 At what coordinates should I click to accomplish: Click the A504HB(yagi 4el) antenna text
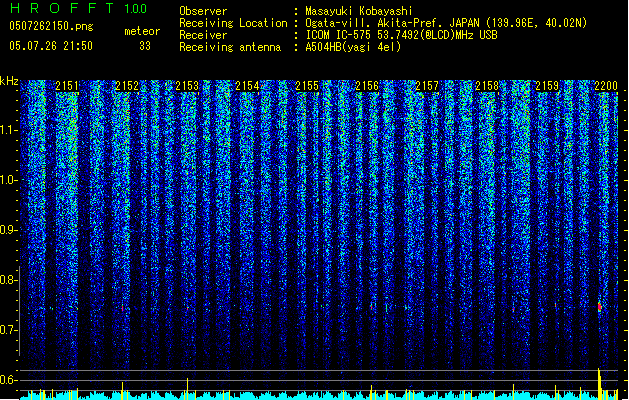click(353, 47)
